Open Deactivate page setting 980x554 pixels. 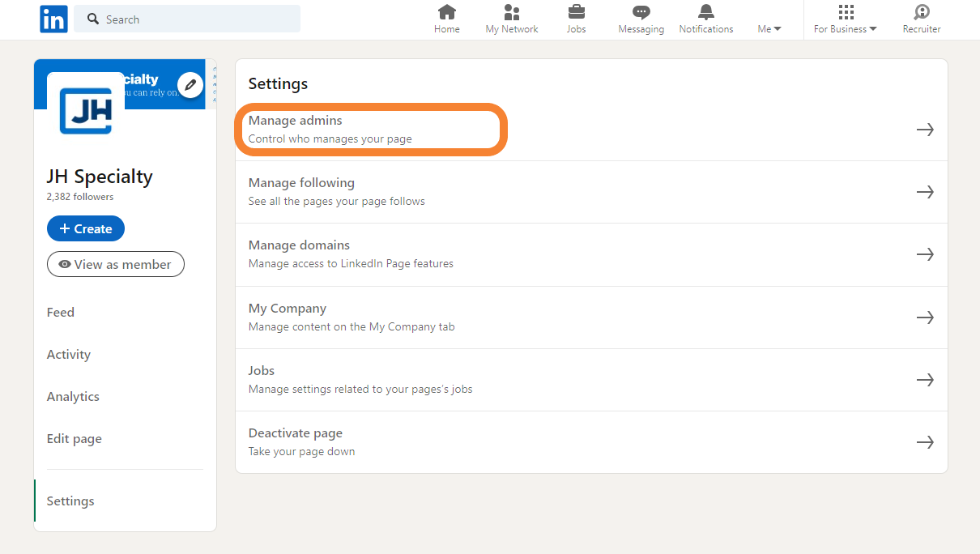[591, 442]
